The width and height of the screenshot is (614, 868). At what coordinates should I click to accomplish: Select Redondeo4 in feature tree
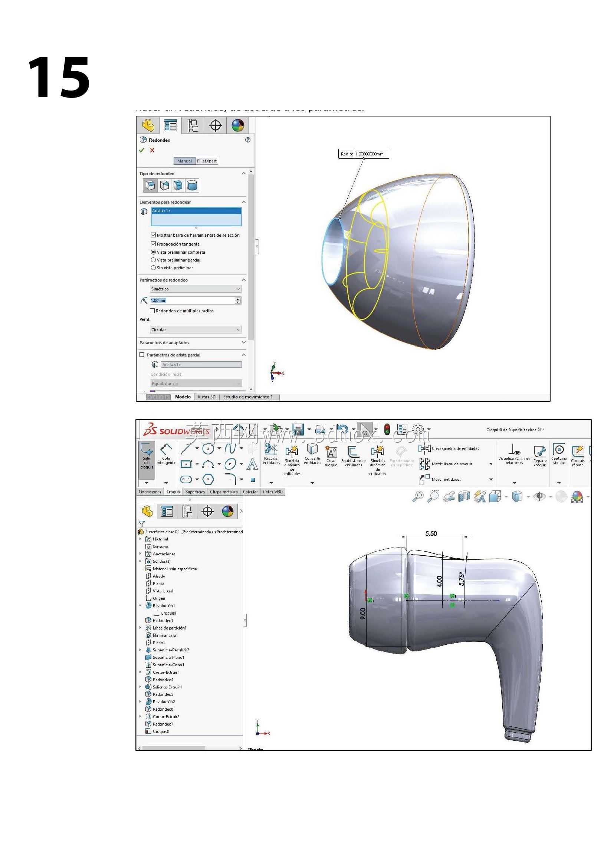point(160,680)
